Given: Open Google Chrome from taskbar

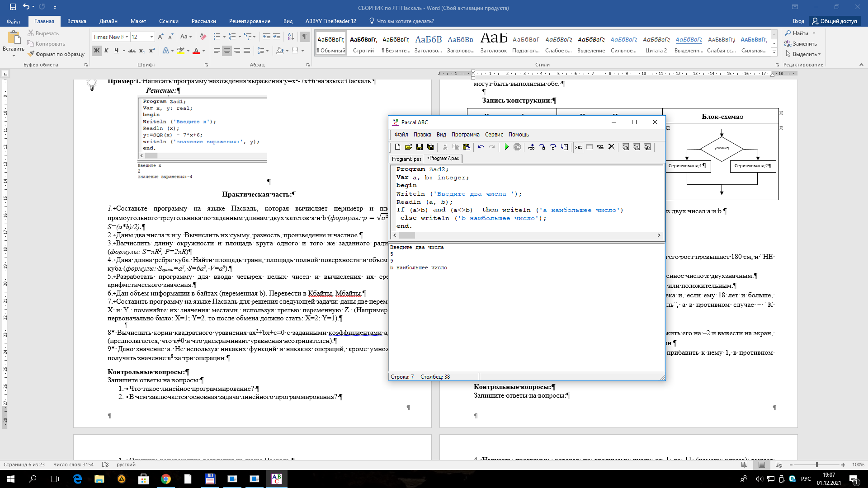Looking at the screenshot, I should click(x=165, y=479).
